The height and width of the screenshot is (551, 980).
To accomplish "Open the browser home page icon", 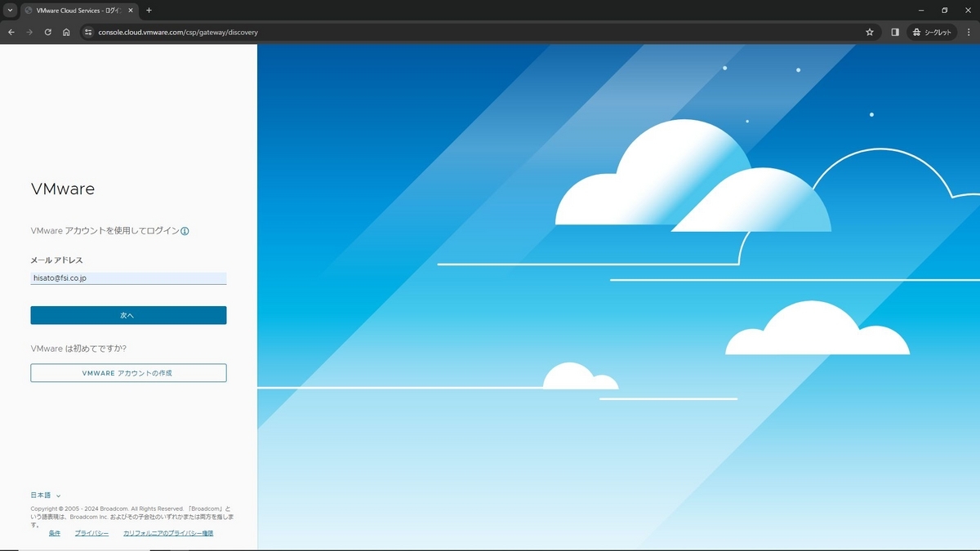I will point(66,33).
